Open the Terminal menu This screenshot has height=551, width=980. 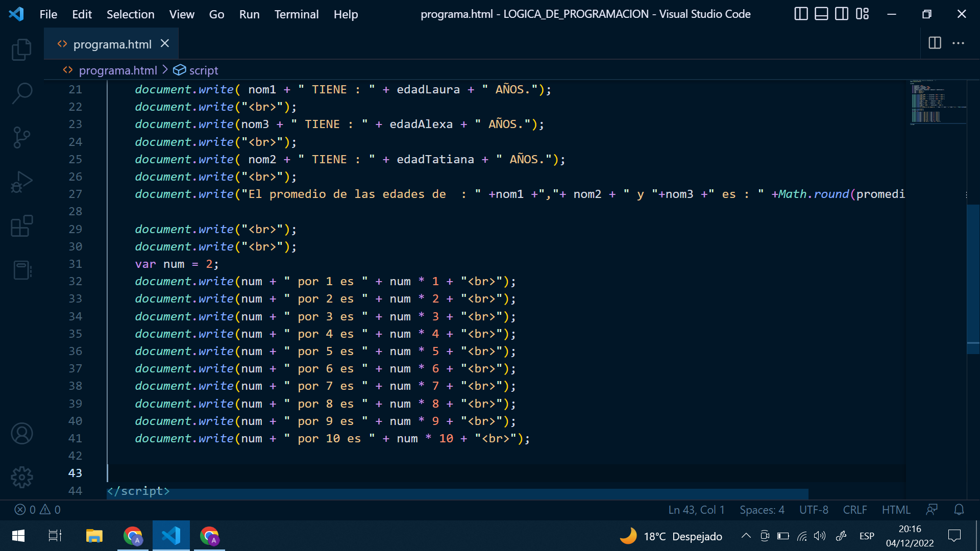[297, 14]
